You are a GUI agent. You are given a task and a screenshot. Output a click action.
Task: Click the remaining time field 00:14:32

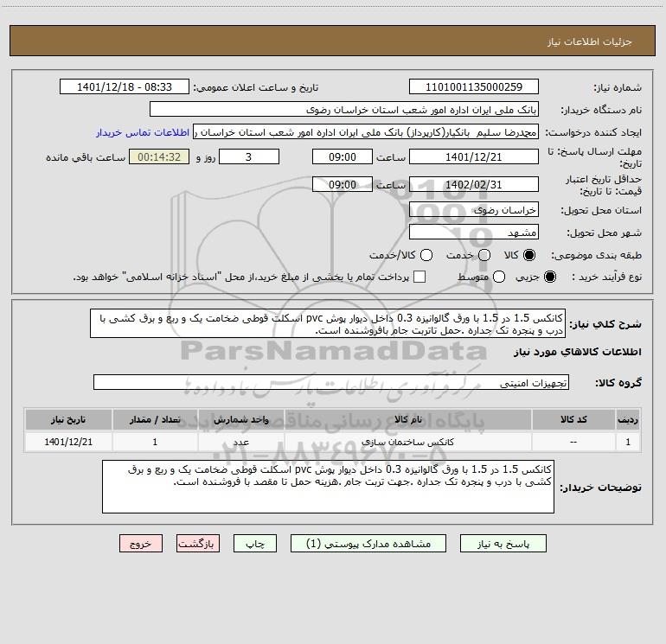point(159,156)
